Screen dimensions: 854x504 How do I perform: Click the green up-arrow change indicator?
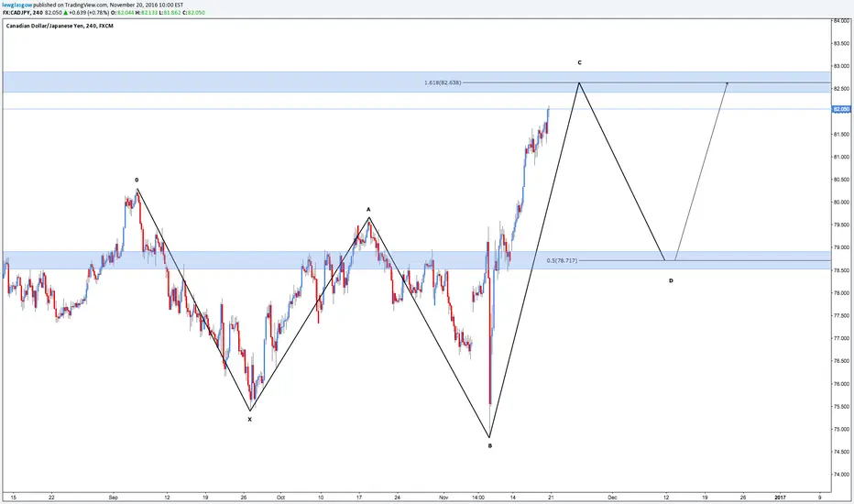click(65, 12)
